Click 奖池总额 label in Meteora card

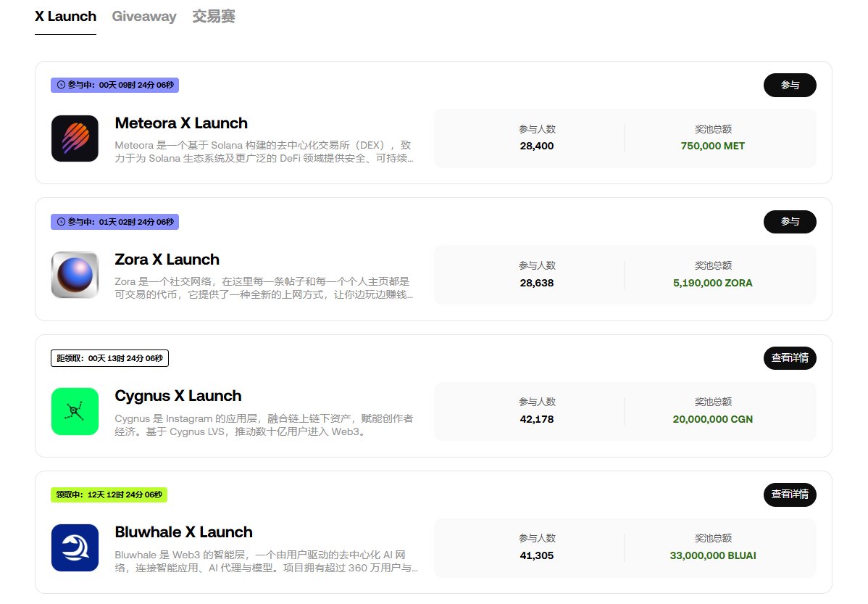pos(713,129)
